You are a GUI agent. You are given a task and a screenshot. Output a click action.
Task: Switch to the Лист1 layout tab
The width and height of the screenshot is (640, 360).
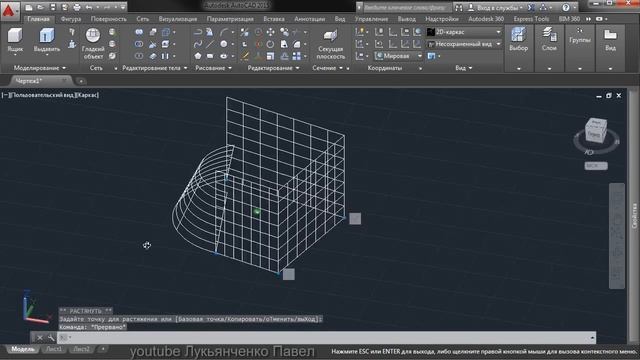coord(53,349)
